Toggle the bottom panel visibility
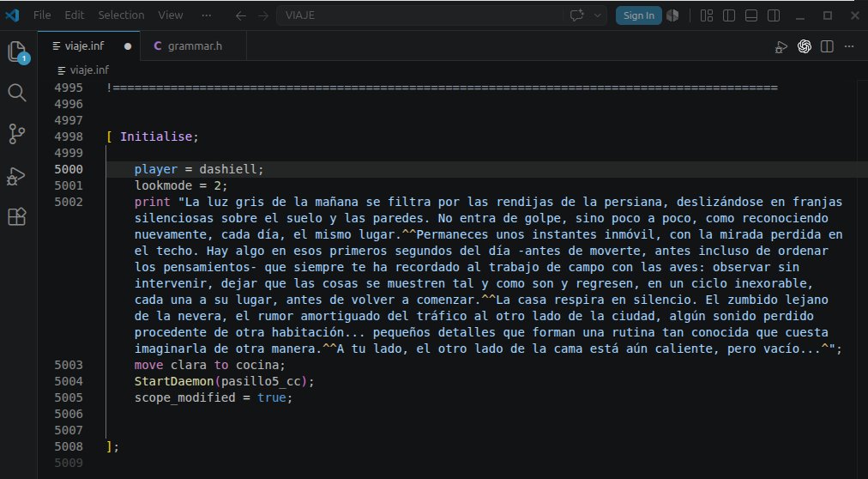 [x=751, y=15]
